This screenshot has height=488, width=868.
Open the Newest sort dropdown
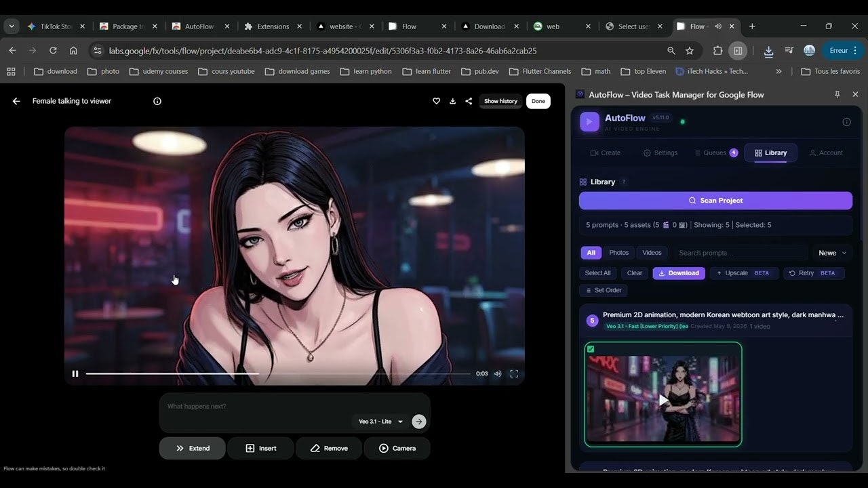[833, 253]
